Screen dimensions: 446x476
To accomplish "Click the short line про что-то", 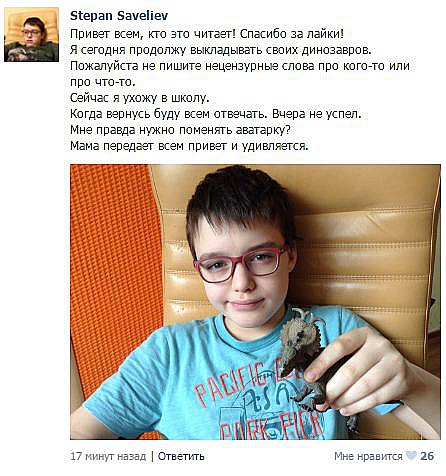I will click(x=103, y=82).
